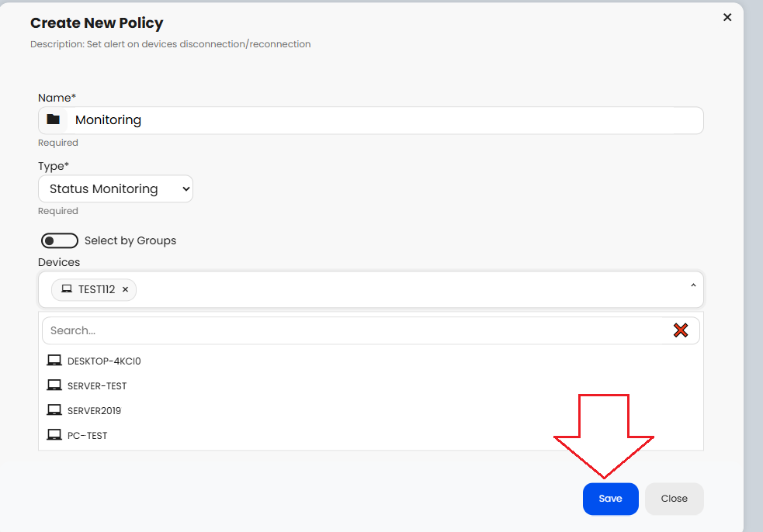This screenshot has width=763, height=532.
Task: Collapse the Devices list using chevron
Action: point(692,286)
